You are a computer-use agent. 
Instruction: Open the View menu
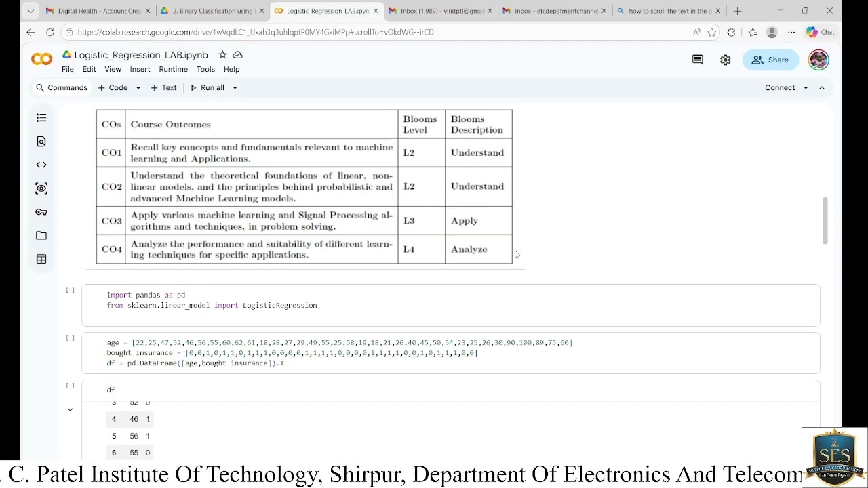pyautogui.click(x=113, y=69)
